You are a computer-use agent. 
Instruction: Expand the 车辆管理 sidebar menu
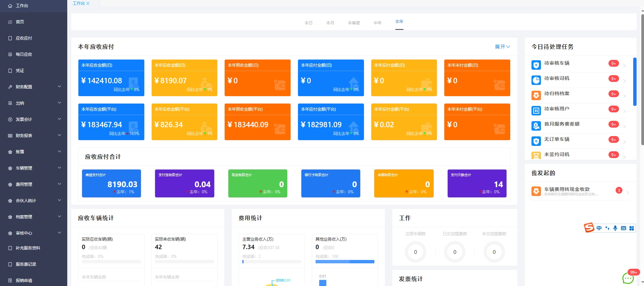[x=34, y=168]
